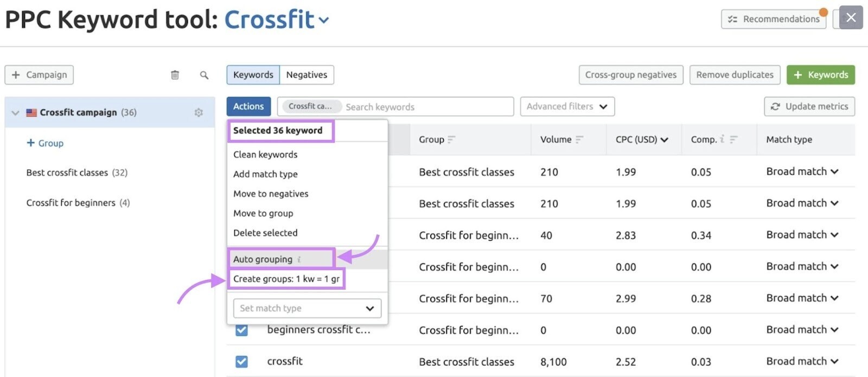Toggle the Actions menu button
868x377 pixels.
(x=248, y=106)
